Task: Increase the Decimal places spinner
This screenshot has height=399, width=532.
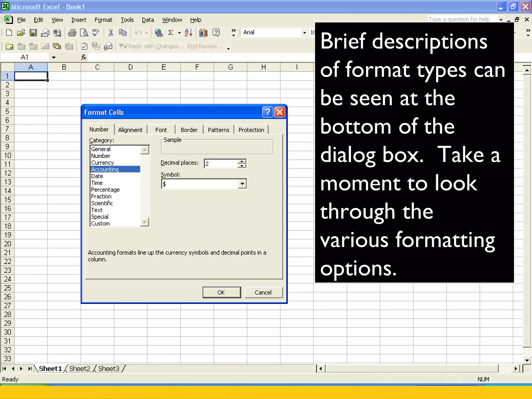Action: click(242, 161)
